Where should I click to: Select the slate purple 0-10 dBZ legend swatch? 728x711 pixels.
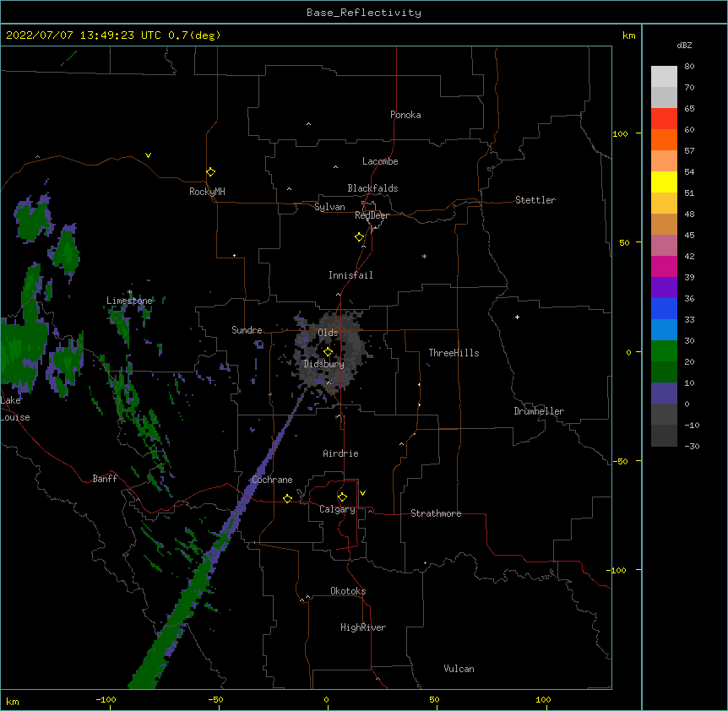pyautogui.click(x=664, y=393)
